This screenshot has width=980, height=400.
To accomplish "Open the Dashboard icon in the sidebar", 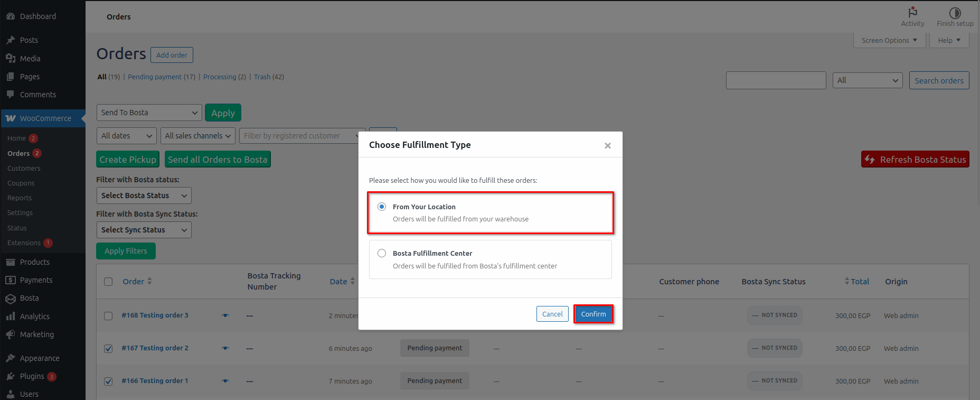I will tap(11, 16).
